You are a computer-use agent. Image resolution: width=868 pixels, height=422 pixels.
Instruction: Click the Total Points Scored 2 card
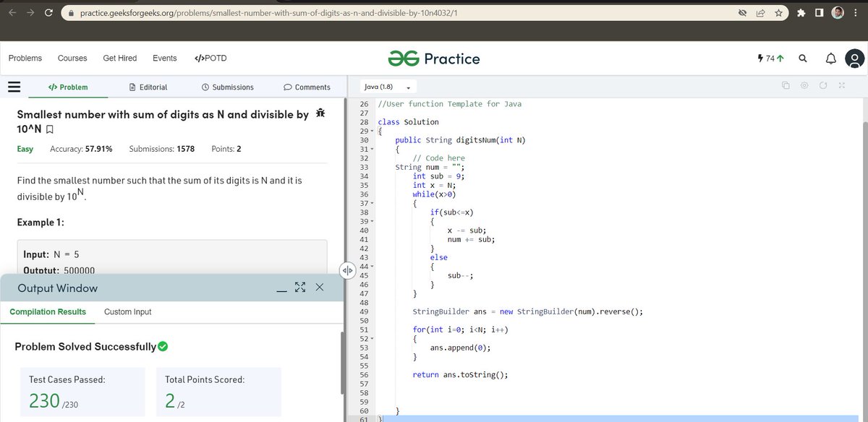[218, 392]
